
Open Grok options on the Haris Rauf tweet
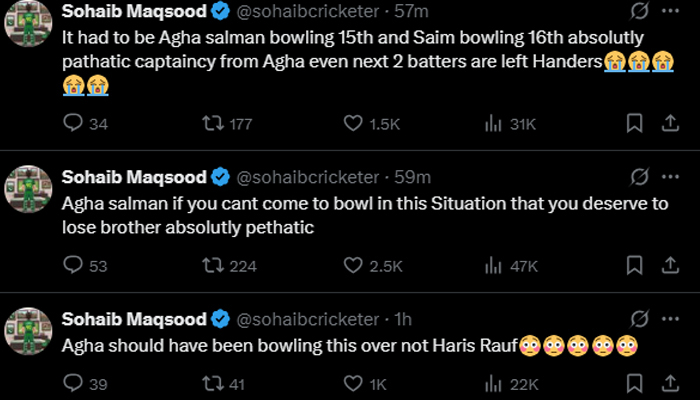click(x=636, y=319)
